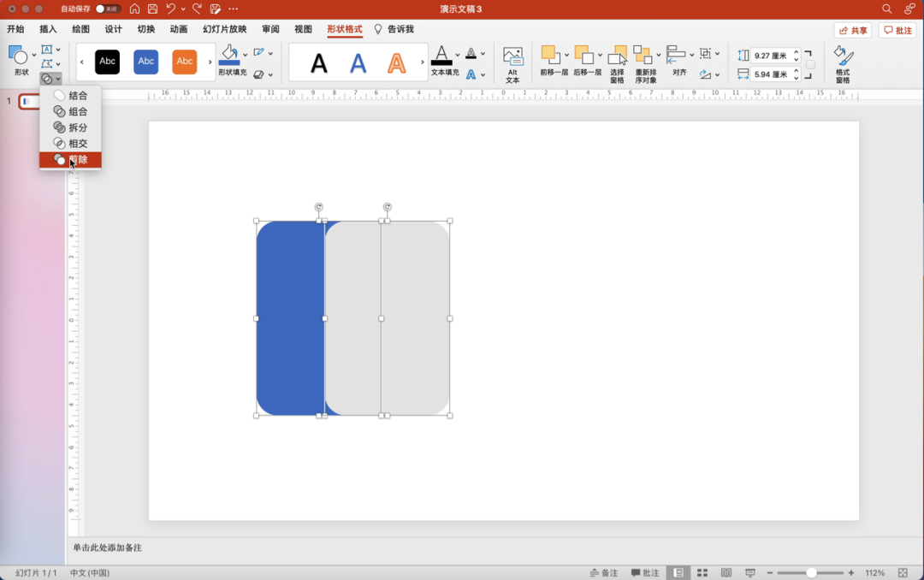
Task: Open the more quick-access options (three dots)
Action: [x=234, y=9]
